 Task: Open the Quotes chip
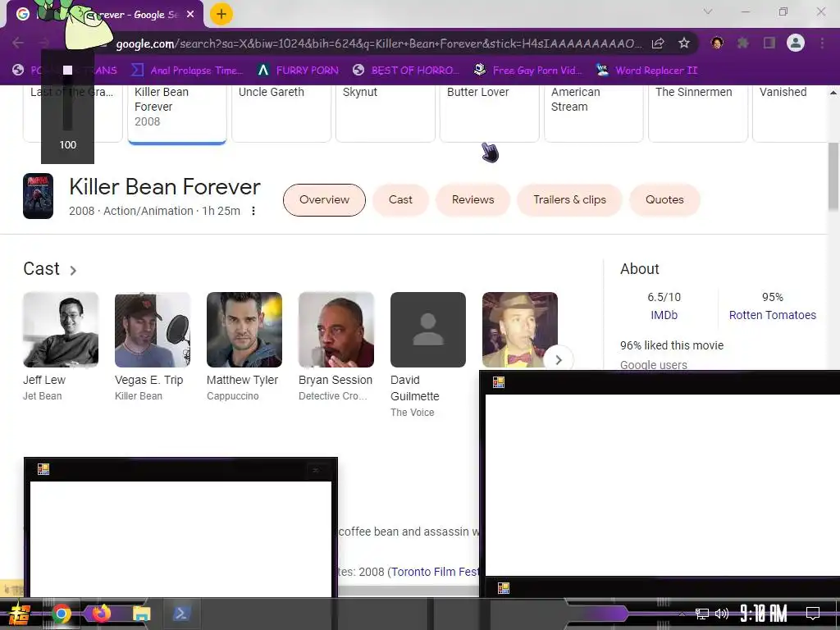664,200
